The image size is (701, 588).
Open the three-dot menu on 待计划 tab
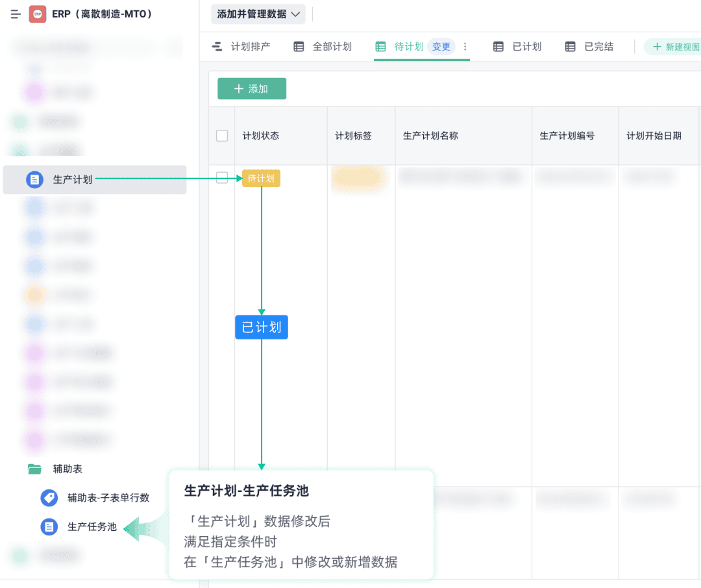point(465,47)
